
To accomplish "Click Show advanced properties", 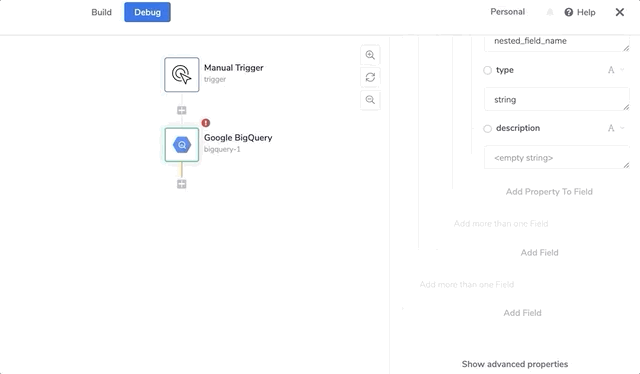I will pyautogui.click(x=515, y=364).
